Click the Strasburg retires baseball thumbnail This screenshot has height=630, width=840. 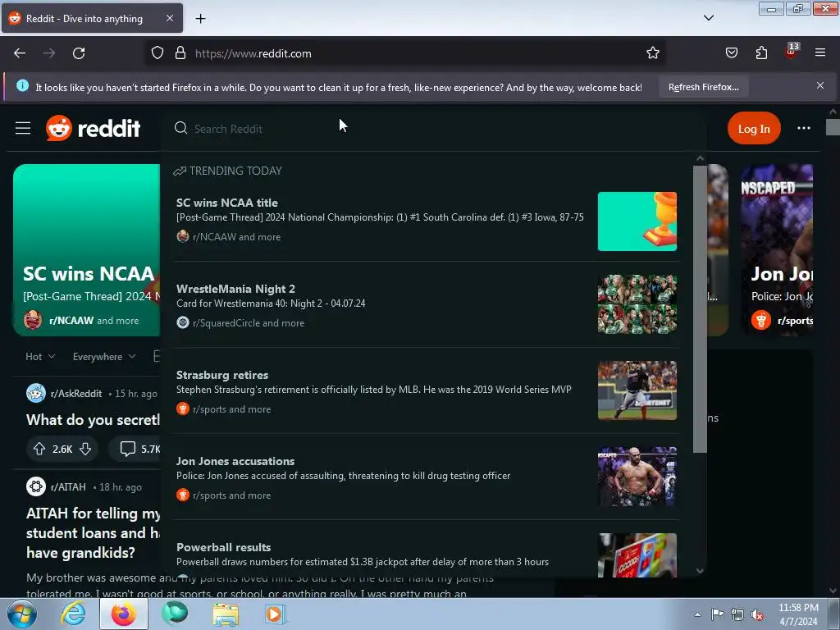637,390
